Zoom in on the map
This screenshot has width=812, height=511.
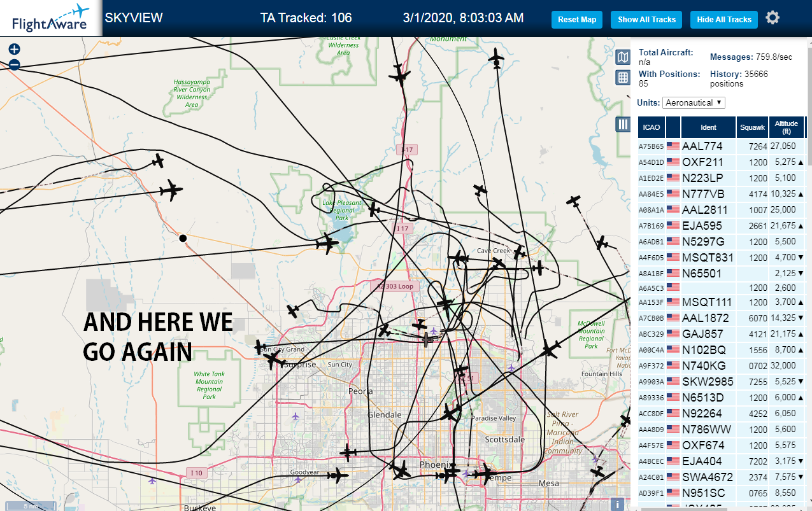15,49
